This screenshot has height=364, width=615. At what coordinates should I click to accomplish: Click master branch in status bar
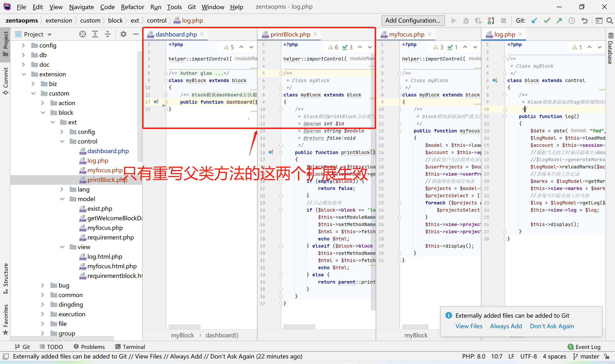[x=586, y=356]
